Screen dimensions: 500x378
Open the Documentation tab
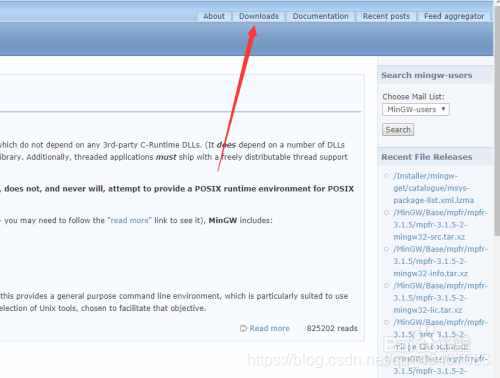pyautogui.click(x=320, y=16)
